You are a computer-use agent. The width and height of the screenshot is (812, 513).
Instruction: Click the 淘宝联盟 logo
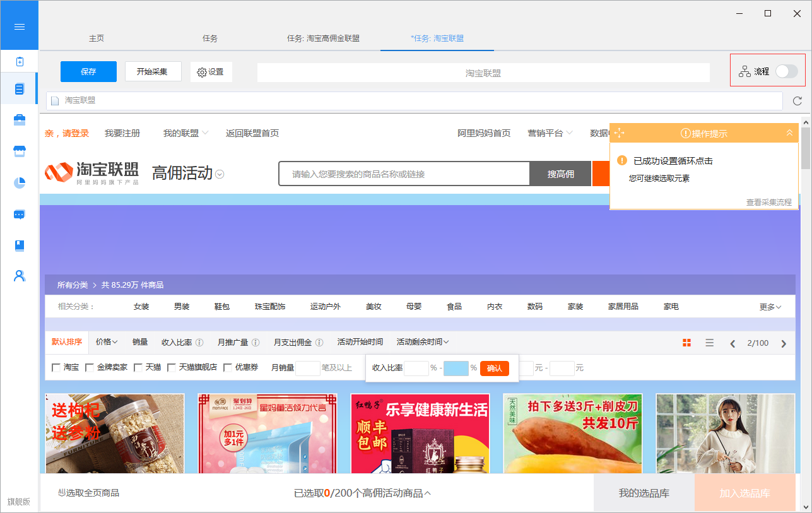(91, 172)
